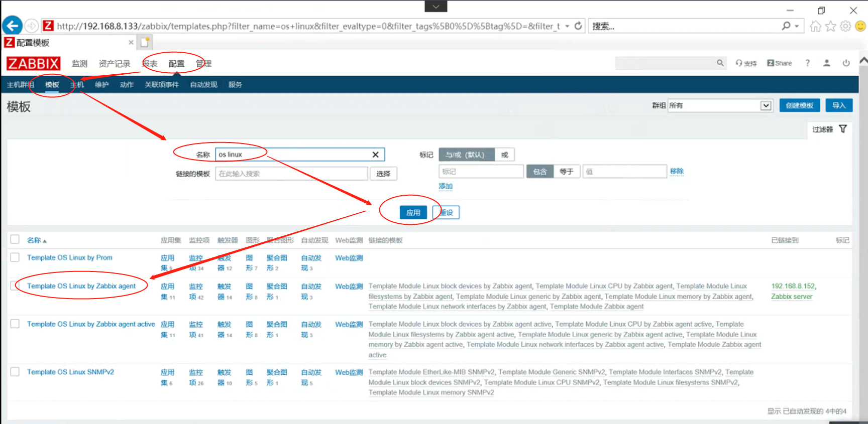Click the 选择 button for linked templates
868x424 pixels.
(383, 174)
